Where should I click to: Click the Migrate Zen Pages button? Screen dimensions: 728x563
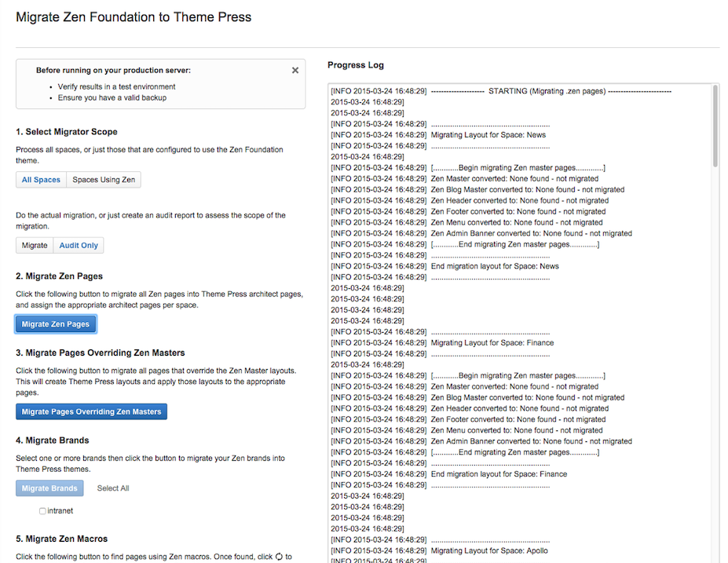click(56, 324)
